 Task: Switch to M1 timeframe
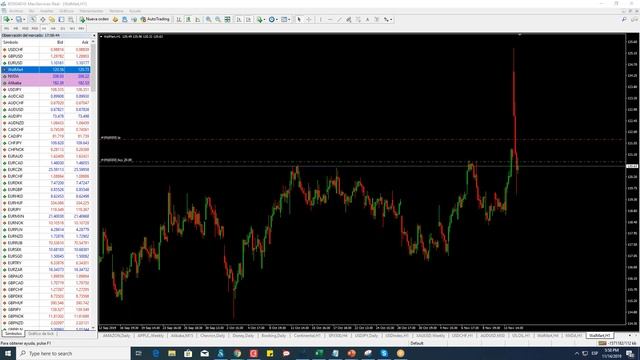[x=7, y=29]
